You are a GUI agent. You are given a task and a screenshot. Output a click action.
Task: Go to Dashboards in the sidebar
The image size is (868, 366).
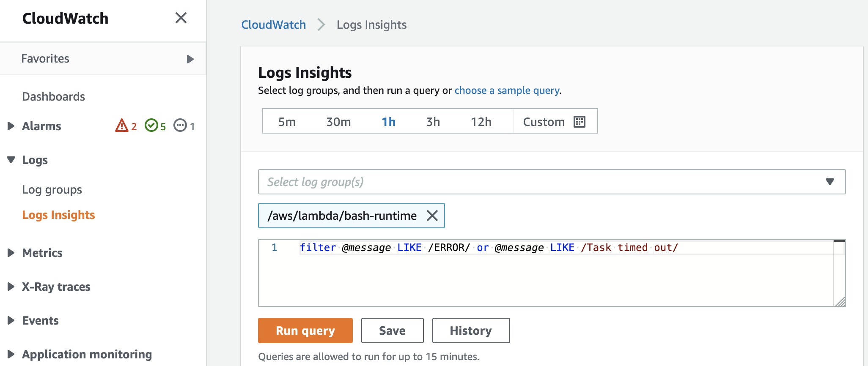(54, 96)
